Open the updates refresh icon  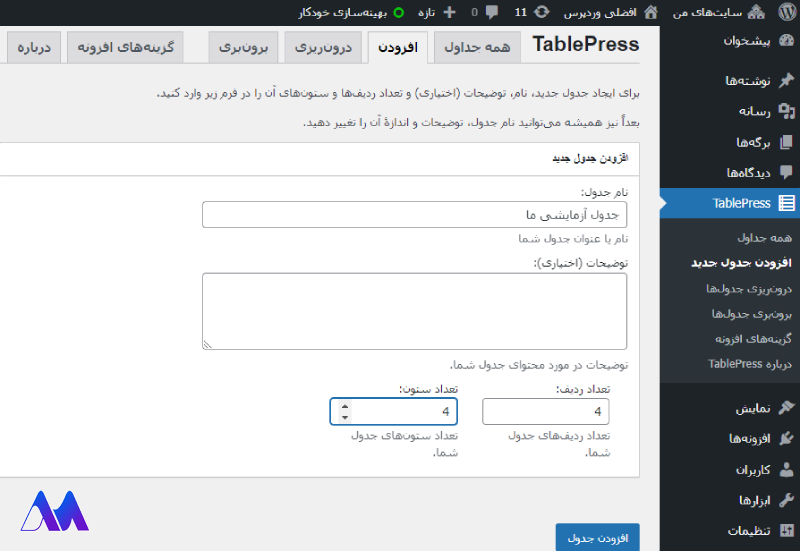click(x=541, y=12)
